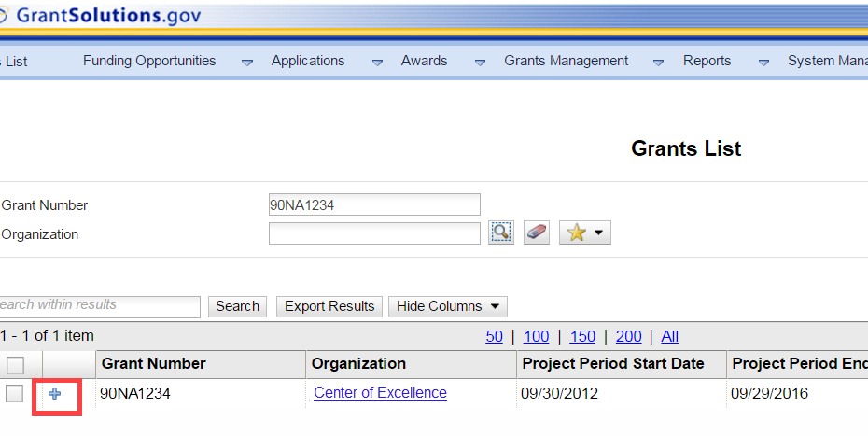Expand the 90NA1234 row plus icon
This screenshot has width=868, height=437.
tap(55, 394)
